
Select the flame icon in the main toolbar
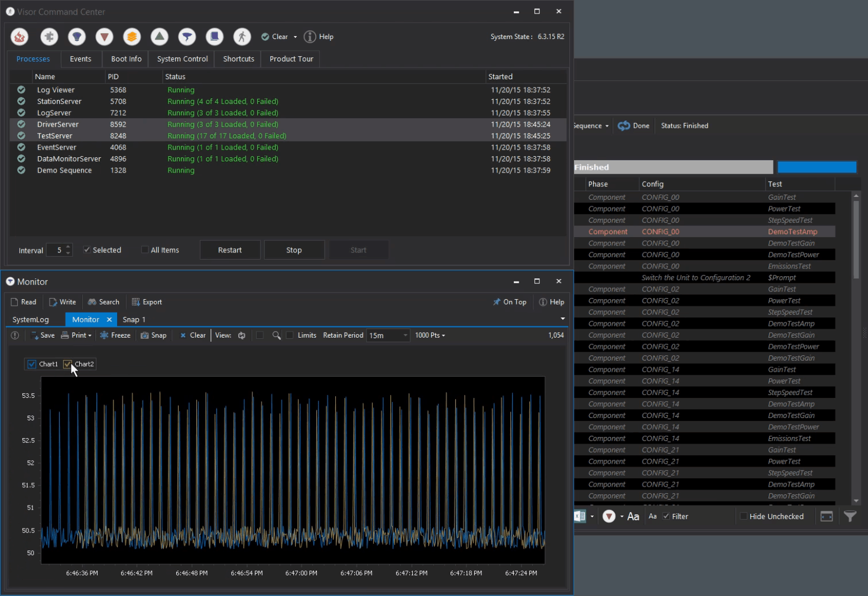click(20, 37)
